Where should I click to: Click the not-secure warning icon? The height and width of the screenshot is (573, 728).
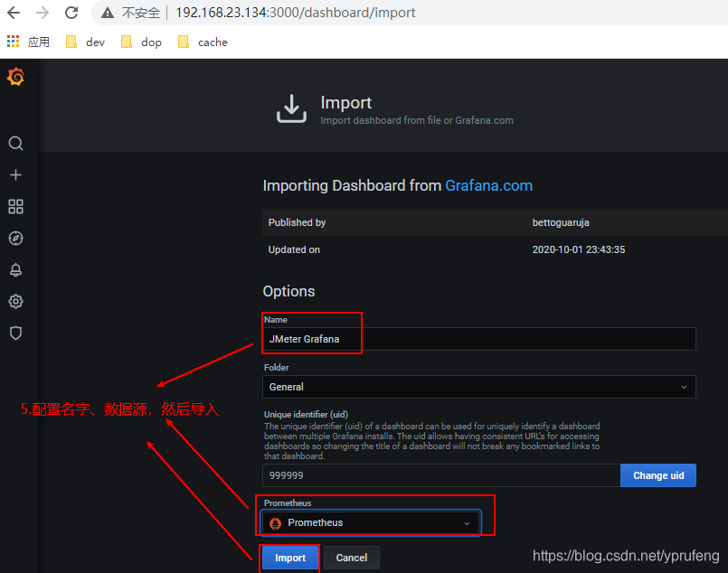108,13
